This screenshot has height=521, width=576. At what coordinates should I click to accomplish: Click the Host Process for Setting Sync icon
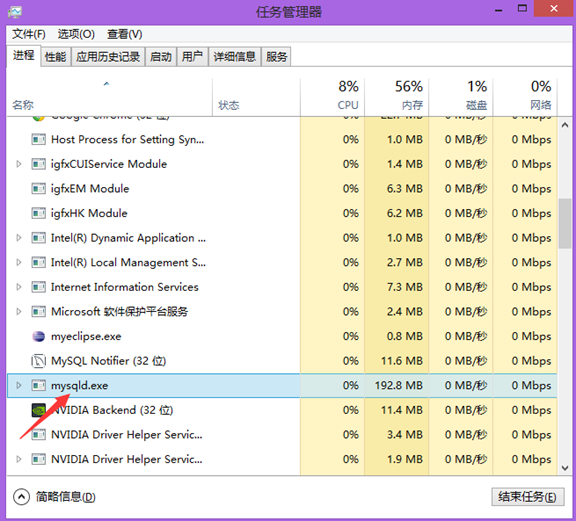(x=39, y=140)
